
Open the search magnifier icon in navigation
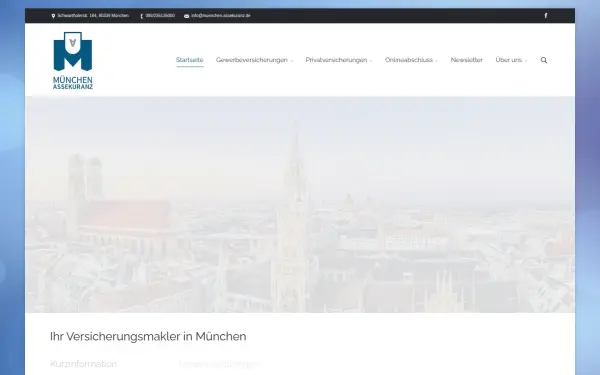pyautogui.click(x=544, y=60)
